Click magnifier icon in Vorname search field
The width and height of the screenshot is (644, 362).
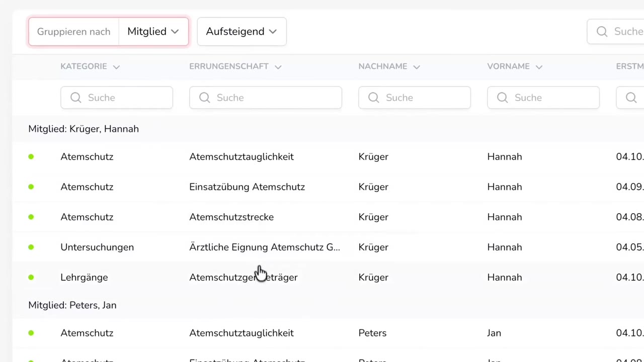pos(503,98)
